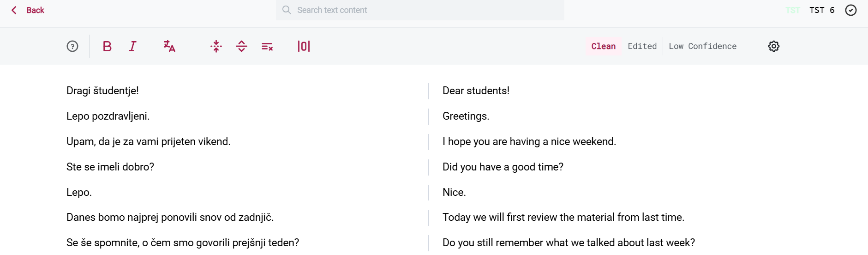This screenshot has height=255, width=868.
Task: Toggle the Edited filter
Action: point(642,46)
